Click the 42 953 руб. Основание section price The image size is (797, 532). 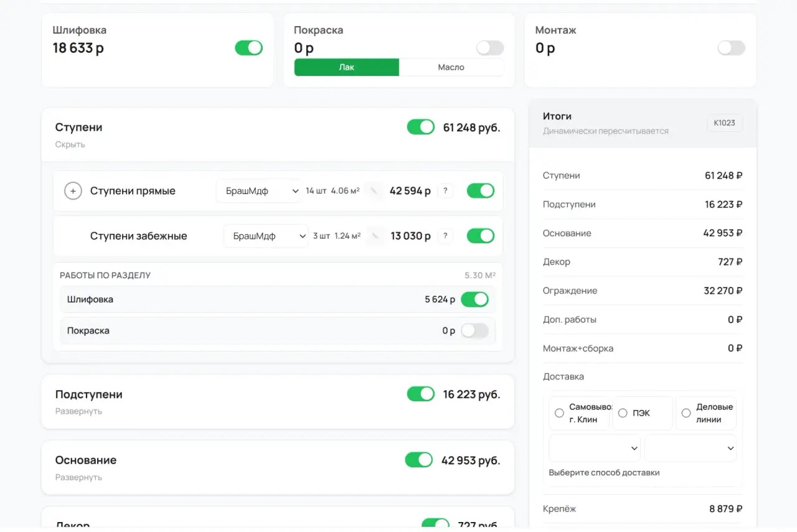(x=471, y=460)
